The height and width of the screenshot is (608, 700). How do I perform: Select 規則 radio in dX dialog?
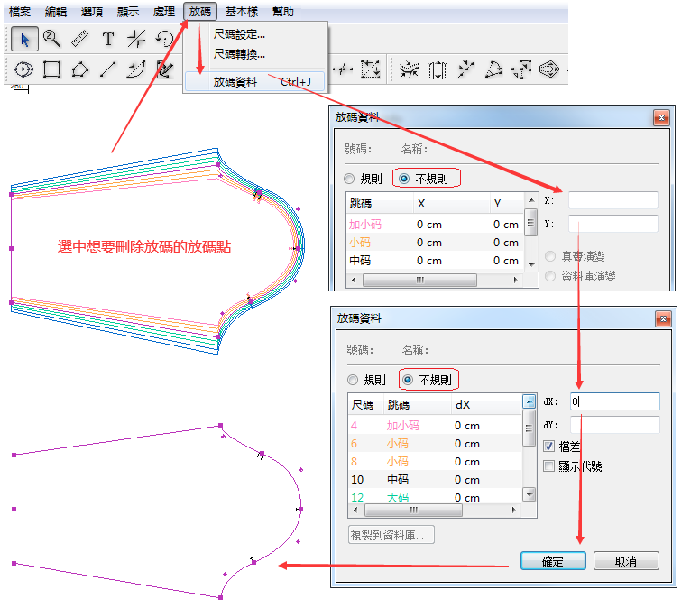click(354, 380)
